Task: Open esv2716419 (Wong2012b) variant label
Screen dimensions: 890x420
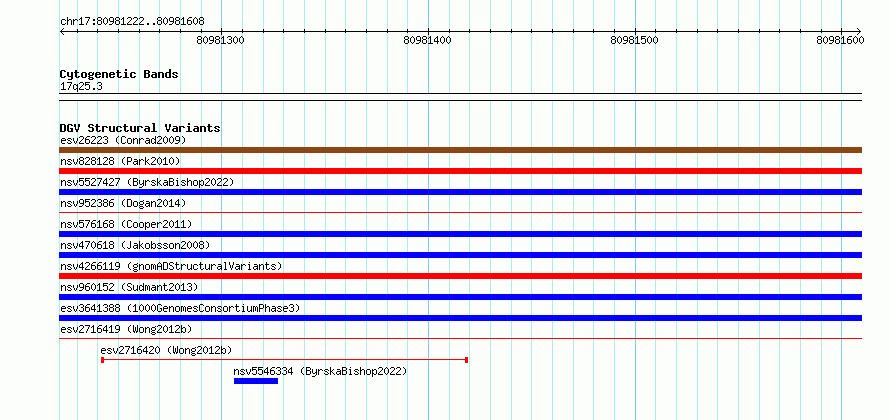Action: pyautogui.click(x=126, y=329)
